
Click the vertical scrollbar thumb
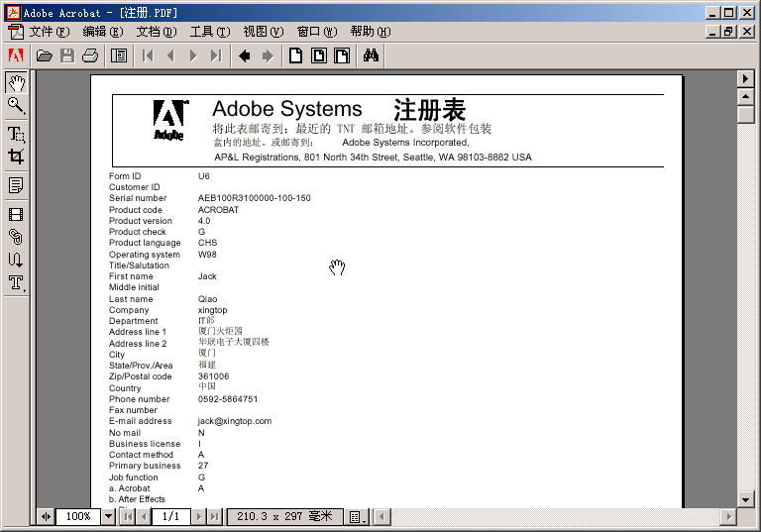(745, 115)
